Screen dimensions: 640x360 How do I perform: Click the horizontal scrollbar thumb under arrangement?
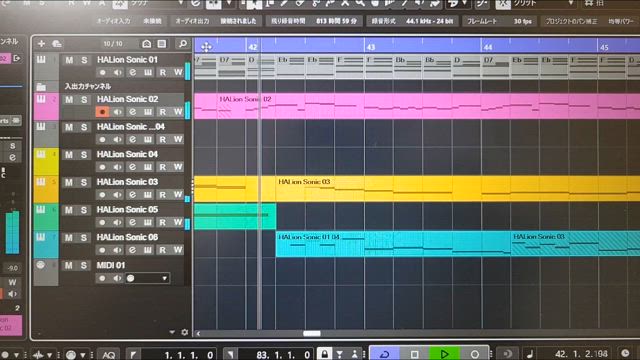coord(312,333)
